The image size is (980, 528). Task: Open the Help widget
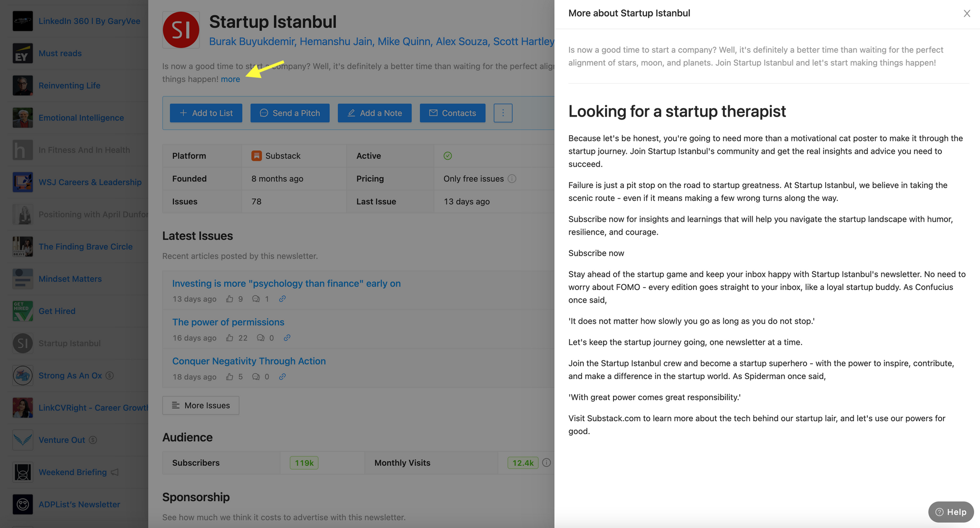pyautogui.click(x=951, y=512)
